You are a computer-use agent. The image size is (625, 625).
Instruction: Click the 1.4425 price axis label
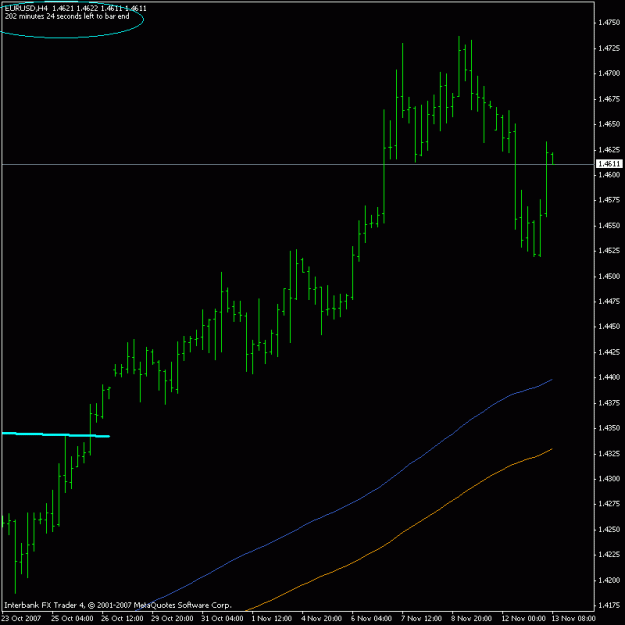tap(609, 352)
